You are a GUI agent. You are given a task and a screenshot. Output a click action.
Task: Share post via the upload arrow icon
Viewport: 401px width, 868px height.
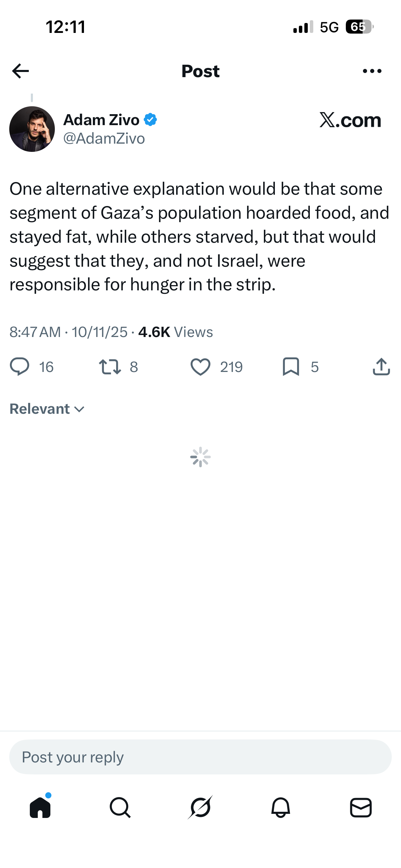pos(381,367)
